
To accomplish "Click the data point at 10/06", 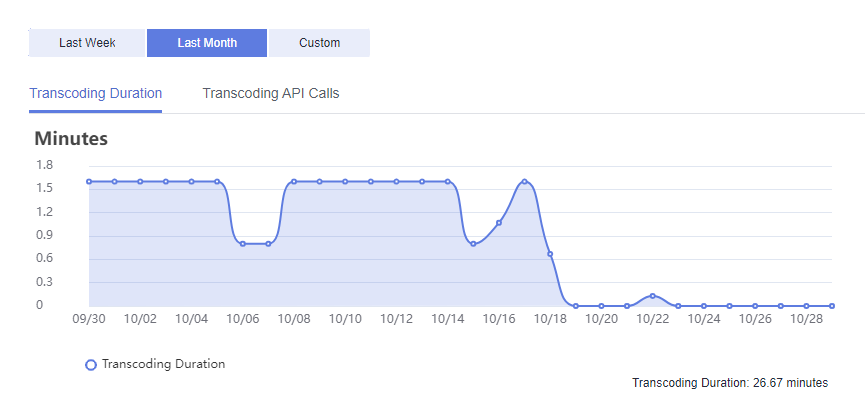I will (x=243, y=243).
